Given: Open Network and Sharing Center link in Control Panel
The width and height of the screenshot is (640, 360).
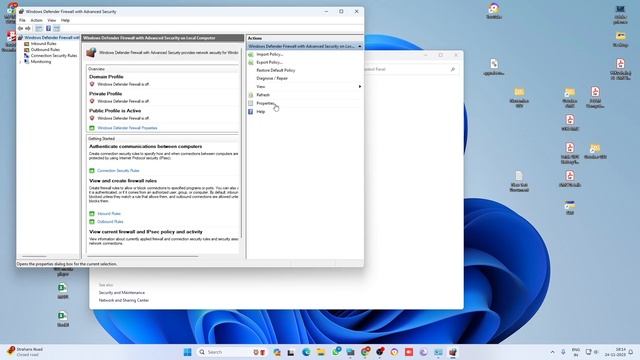Looking at the screenshot, I should point(124,300).
